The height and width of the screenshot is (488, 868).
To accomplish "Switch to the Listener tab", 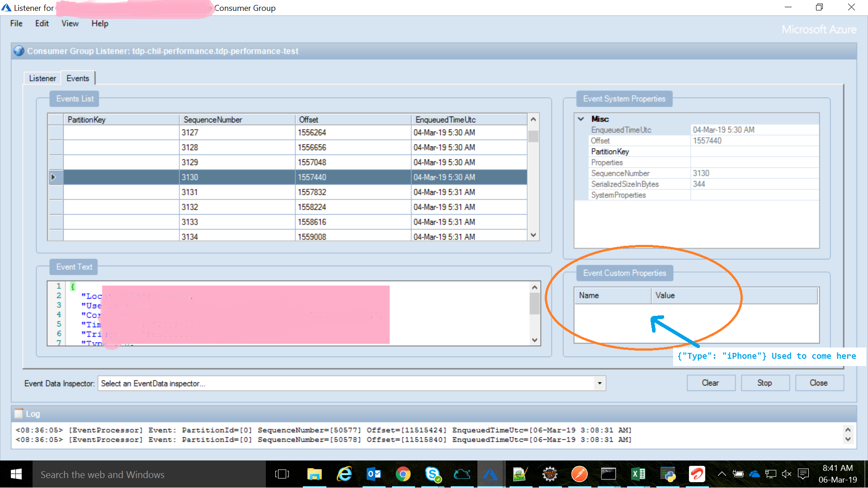I will point(42,78).
